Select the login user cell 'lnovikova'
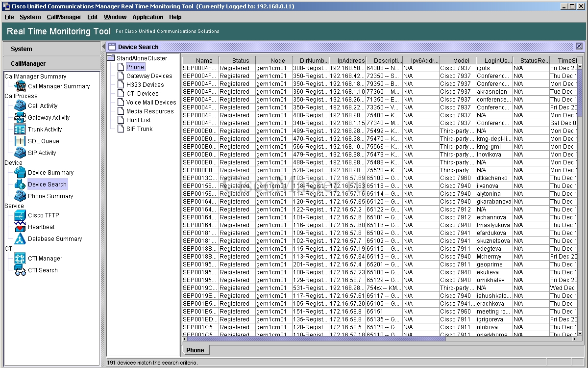This screenshot has height=368, width=588. pyautogui.click(x=494, y=155)
